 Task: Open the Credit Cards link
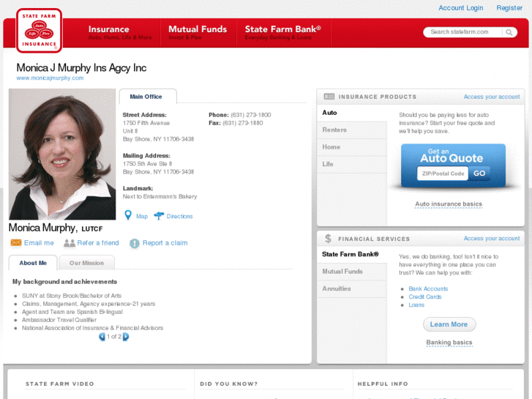[x=424, y=297]
